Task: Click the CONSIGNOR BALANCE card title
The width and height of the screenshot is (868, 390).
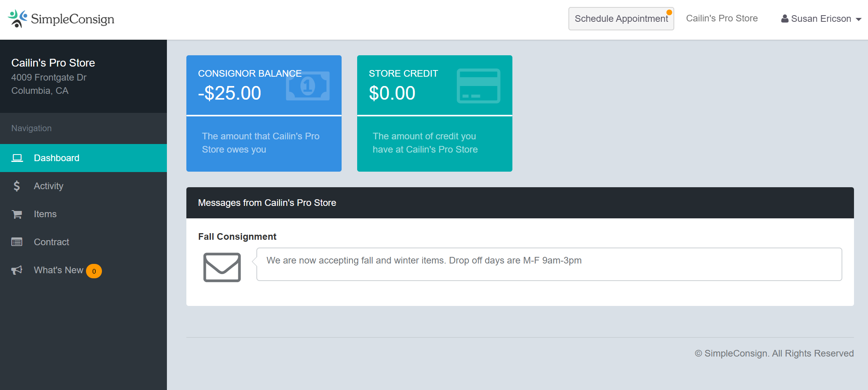Action: tap(250, 74)
